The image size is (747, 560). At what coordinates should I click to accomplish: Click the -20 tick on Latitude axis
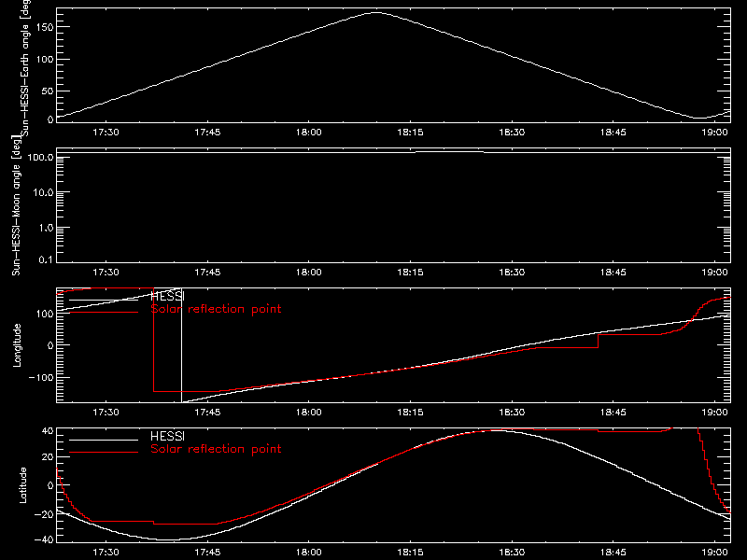[x=44, y=514]
